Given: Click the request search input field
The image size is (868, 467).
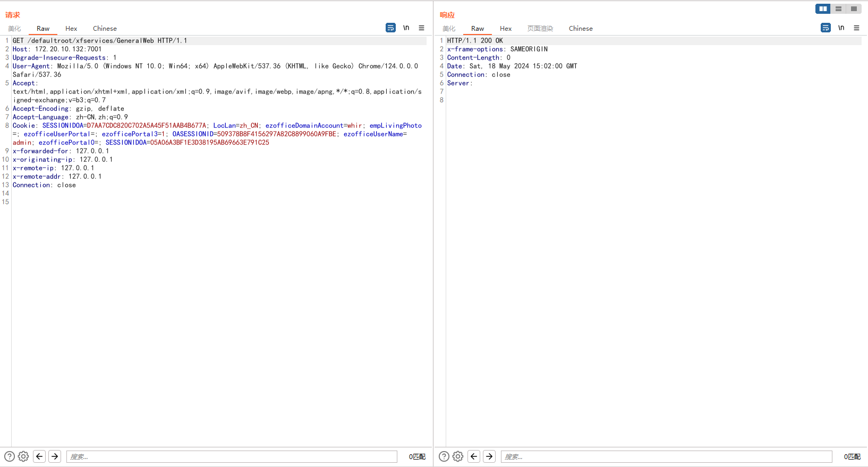Looking at the screenshot, I should coord(232,456).
